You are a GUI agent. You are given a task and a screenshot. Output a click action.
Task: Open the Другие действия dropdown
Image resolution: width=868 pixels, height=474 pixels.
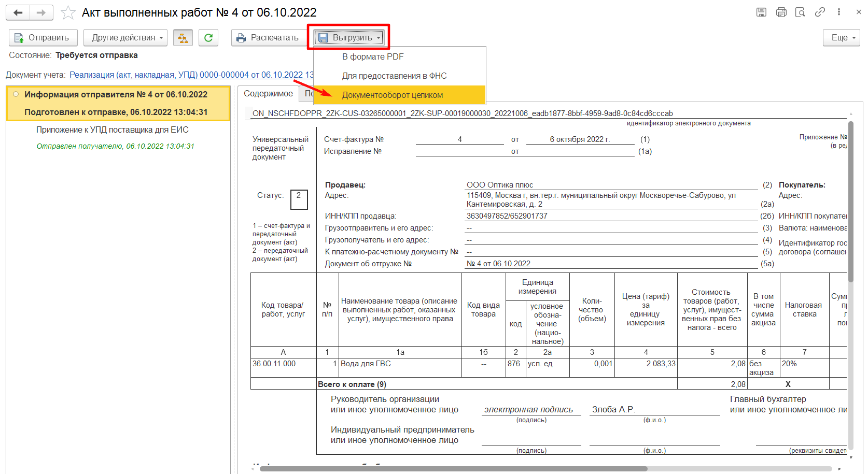(125, 37)
